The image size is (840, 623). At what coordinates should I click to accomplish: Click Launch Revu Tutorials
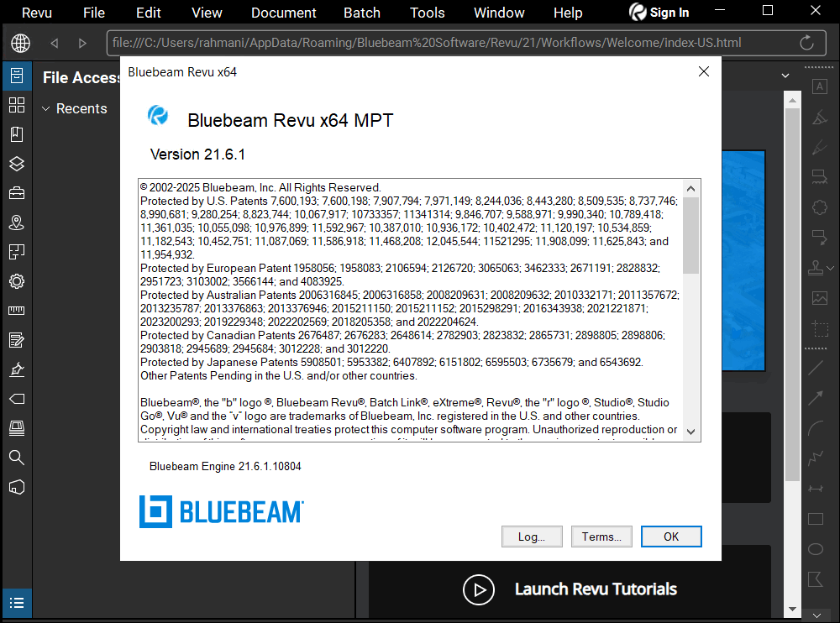(x=596, y=589)
